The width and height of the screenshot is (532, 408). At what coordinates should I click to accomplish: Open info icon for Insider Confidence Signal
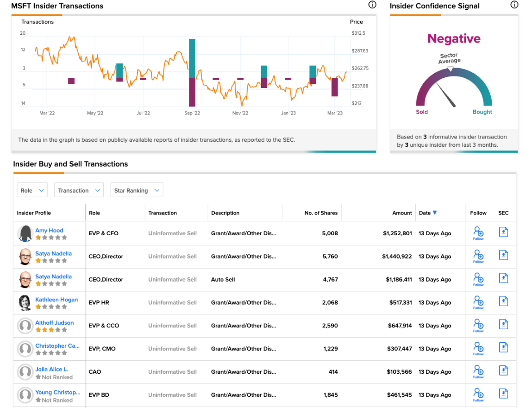514,5
